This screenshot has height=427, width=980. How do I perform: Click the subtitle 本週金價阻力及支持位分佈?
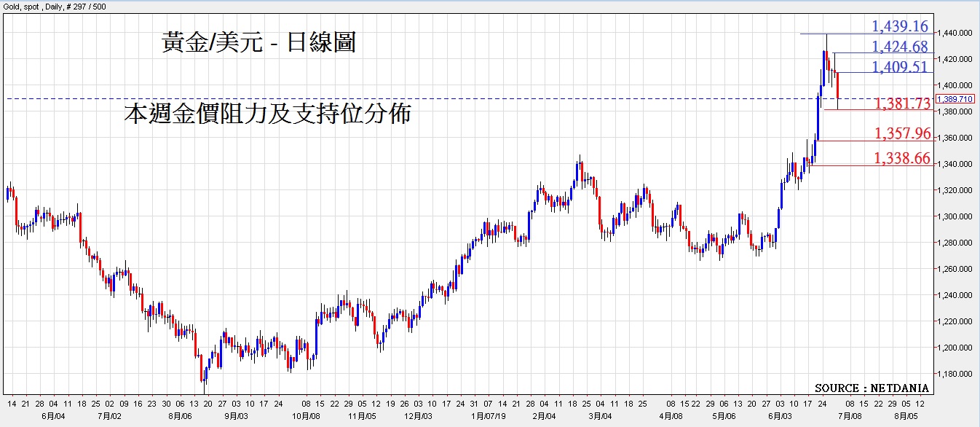click(267, 114)
